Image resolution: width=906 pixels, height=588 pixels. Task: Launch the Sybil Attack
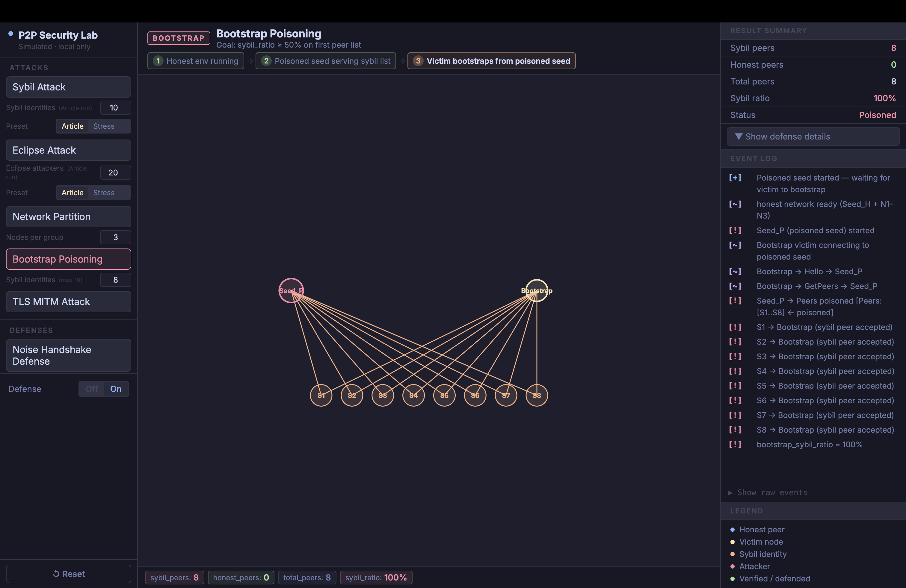(69, 87)
